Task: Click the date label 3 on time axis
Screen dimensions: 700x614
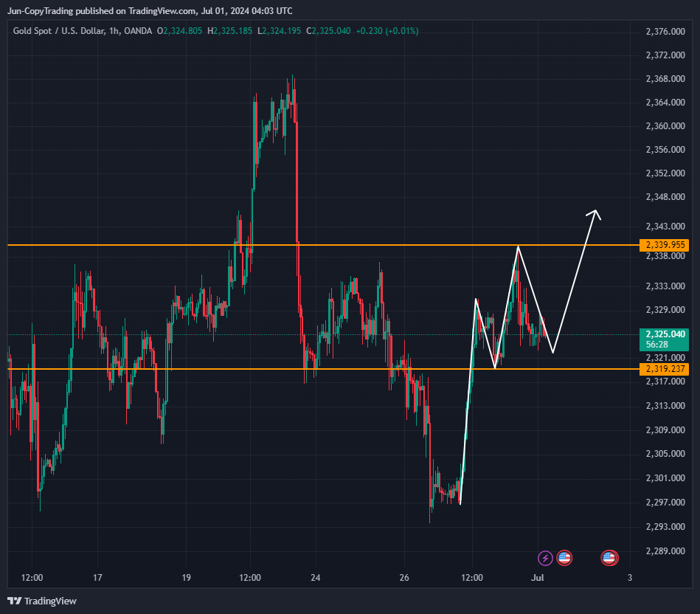Action: click(x=630, y=578)
